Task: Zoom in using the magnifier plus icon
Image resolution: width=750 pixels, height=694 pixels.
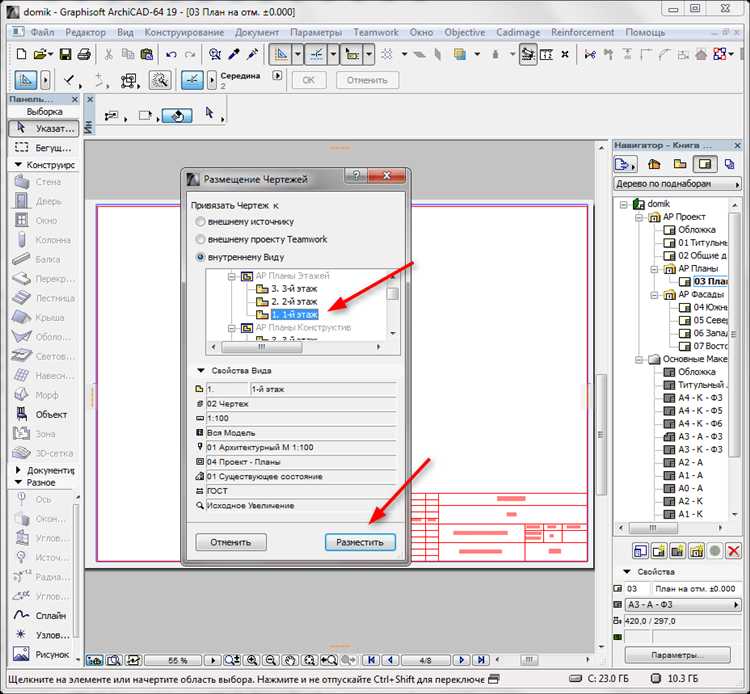Action: click(252, 661)
